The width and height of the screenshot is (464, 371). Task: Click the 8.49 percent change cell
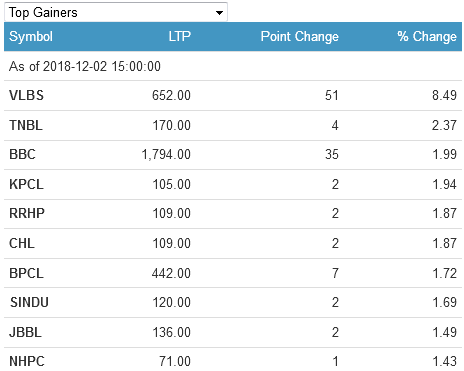coord(444,95)
